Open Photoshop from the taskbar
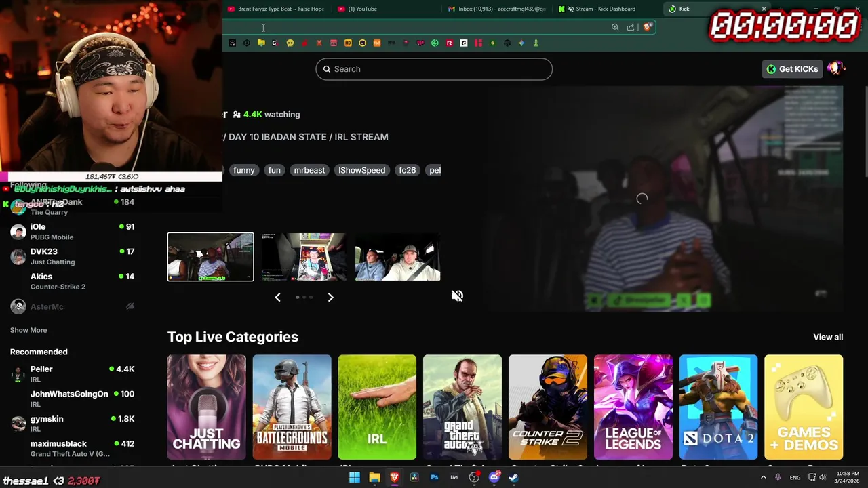This screenshot has width=868, height=488. [x=434, y=477]
